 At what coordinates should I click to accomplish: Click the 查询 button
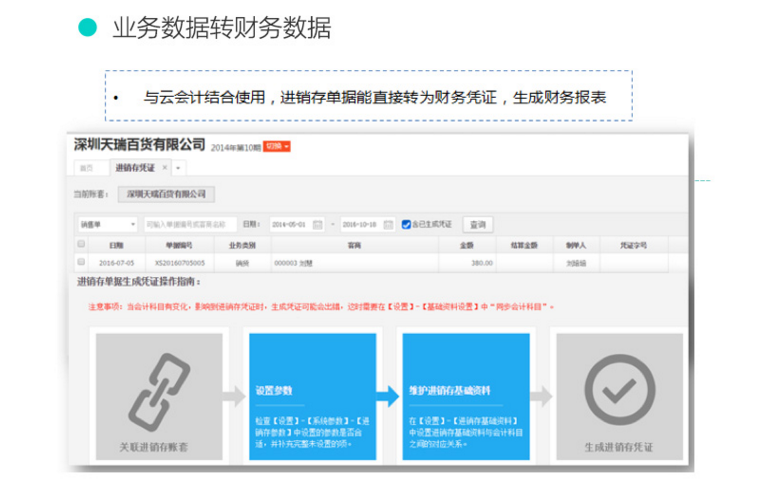click(478, 225)
